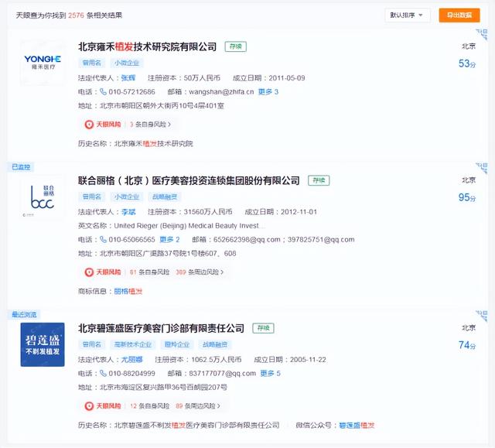Expand 更多 2 phone numbers for 联合丽格

(x=169, y=240)
